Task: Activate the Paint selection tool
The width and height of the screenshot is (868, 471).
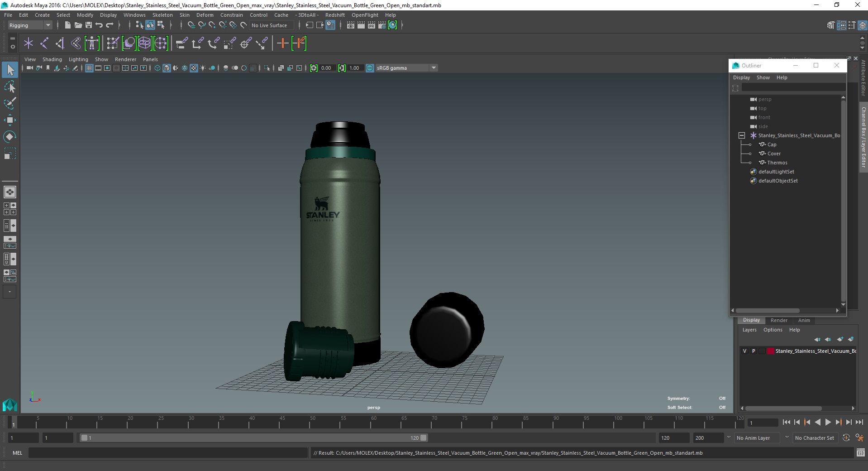Action: (10, 103)
